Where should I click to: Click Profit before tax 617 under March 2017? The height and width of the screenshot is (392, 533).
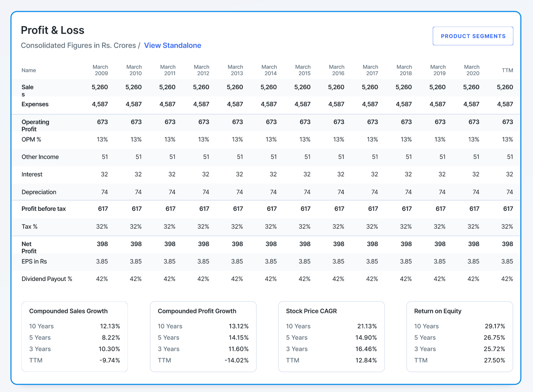pos(373,209)
